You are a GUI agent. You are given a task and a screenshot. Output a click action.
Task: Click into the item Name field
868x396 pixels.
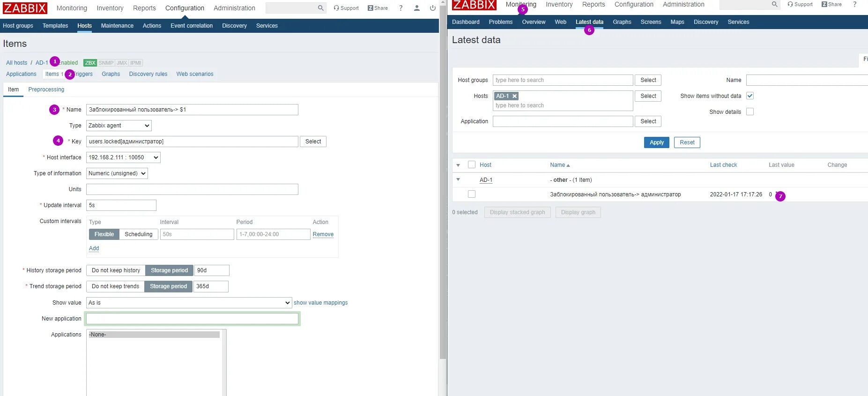(x=192, y=110)
